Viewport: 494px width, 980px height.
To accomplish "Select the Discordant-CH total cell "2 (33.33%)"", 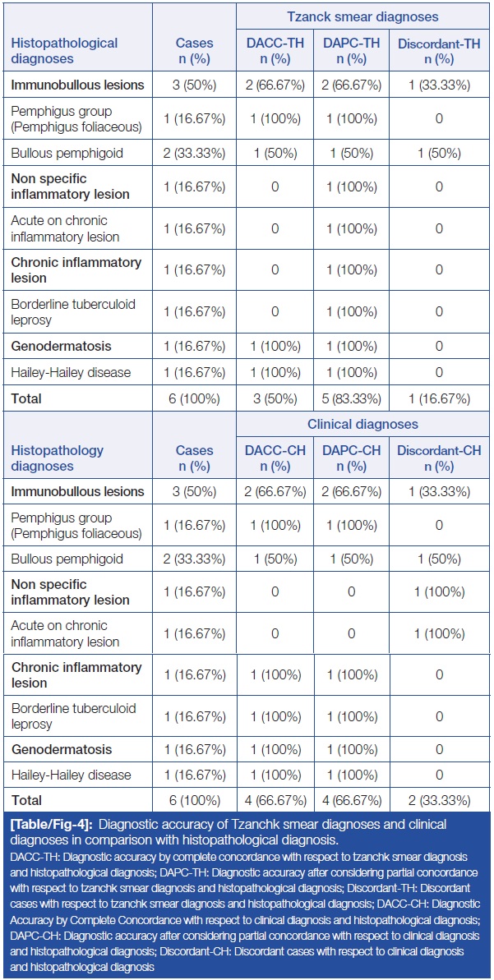I will coord(439,800).
